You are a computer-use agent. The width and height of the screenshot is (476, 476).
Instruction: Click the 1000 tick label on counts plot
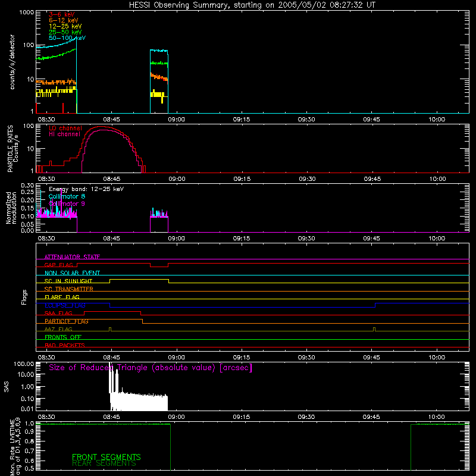point(27,12)
